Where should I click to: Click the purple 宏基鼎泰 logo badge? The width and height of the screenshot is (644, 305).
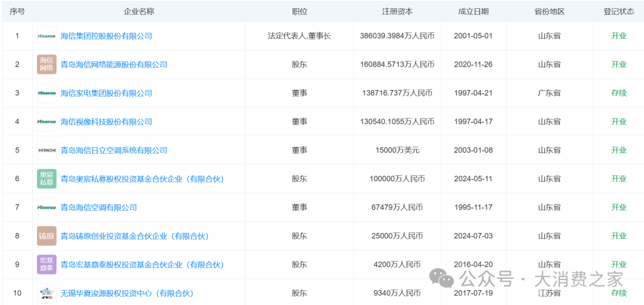(x=47, y=264)
